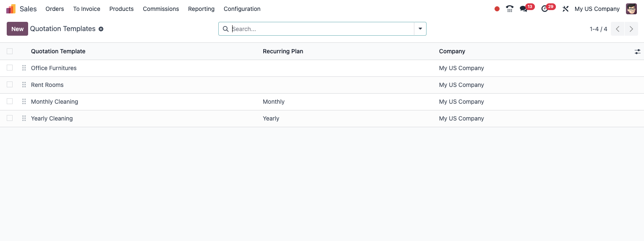Click the Sales app title

(x=28, y=9)
